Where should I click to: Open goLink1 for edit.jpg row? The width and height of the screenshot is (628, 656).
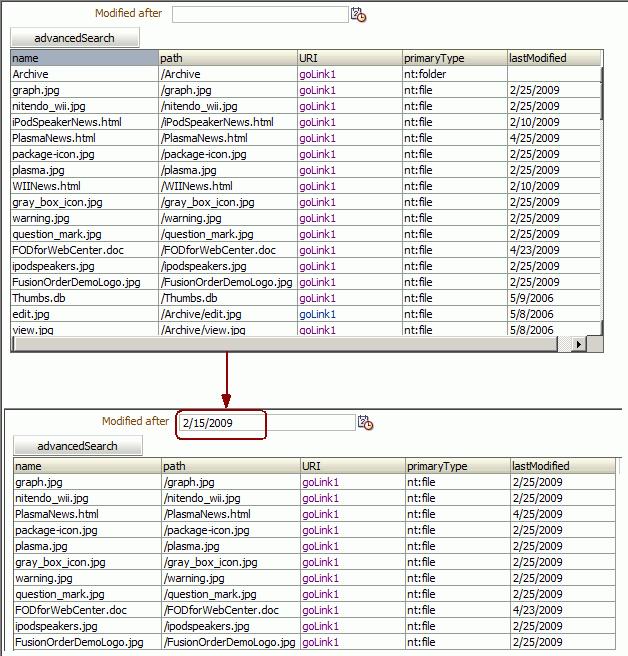click(x=318, y=314)
